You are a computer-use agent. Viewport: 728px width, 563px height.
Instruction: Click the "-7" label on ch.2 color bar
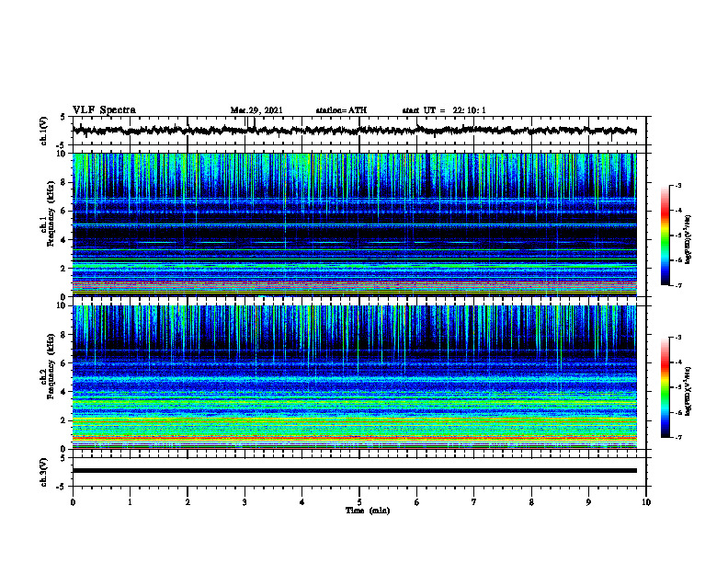tap(678, 438)
